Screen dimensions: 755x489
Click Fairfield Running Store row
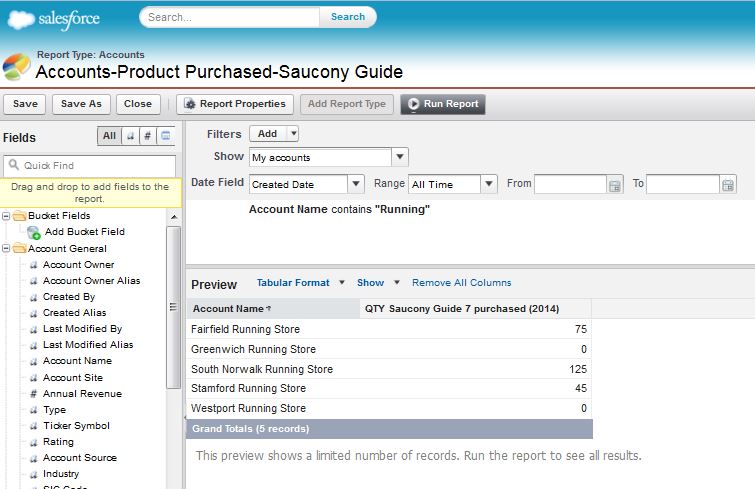point(389,329)
